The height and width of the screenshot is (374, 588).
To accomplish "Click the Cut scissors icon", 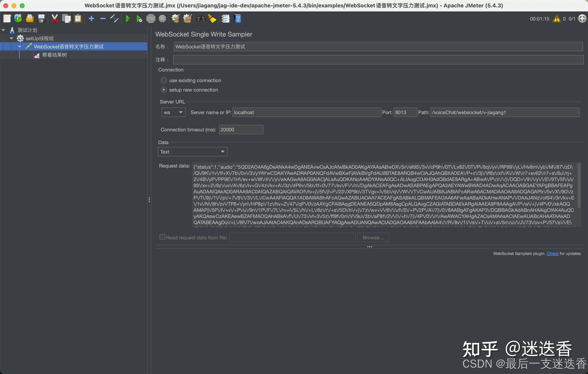I will [x=55, y=19].
